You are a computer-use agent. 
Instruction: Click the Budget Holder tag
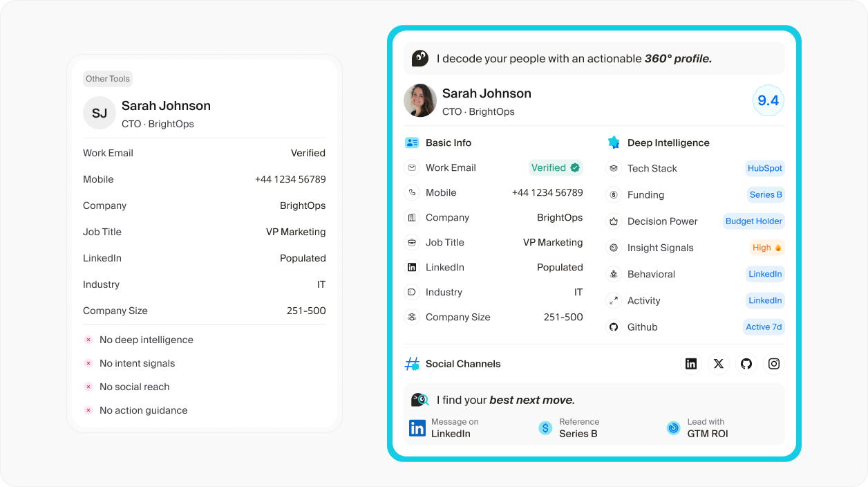pyautogui.click(x=753, y=221)
